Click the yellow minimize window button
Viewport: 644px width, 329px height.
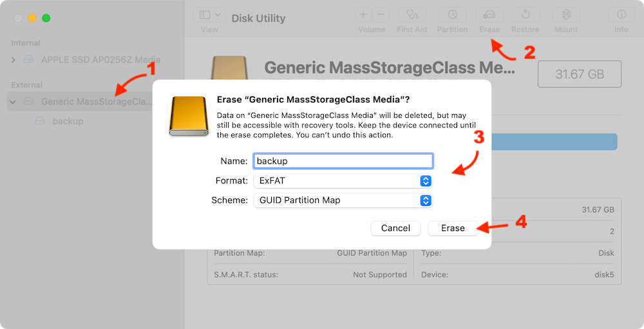click(x=32, y=18)
